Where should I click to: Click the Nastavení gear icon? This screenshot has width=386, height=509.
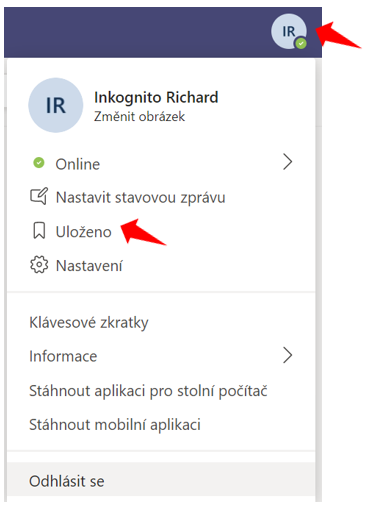39,265
